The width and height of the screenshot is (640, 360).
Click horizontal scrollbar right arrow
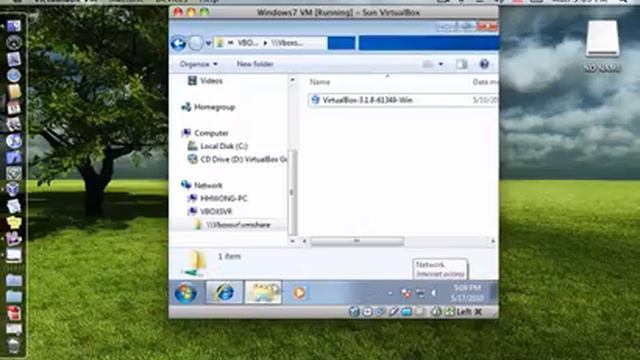pos(493,241)
